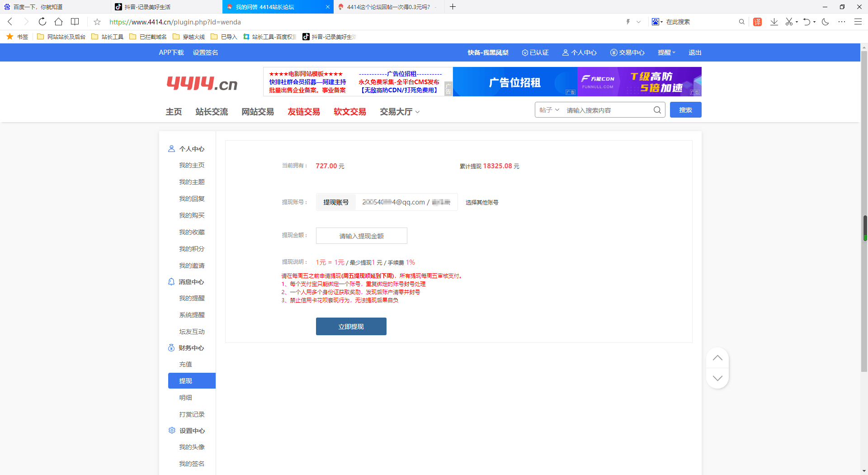Go to browser home page icon
The height and width of the screenshot is (475, 868).
(58, 22)
